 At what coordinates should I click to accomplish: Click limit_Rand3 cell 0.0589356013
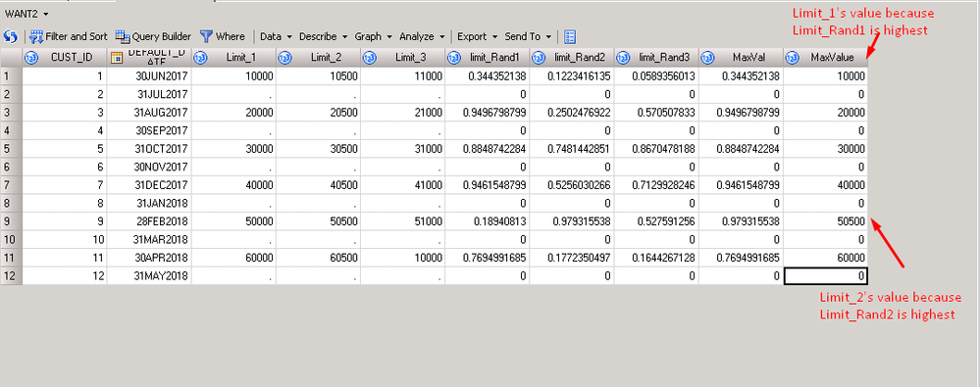coord(656,76)
